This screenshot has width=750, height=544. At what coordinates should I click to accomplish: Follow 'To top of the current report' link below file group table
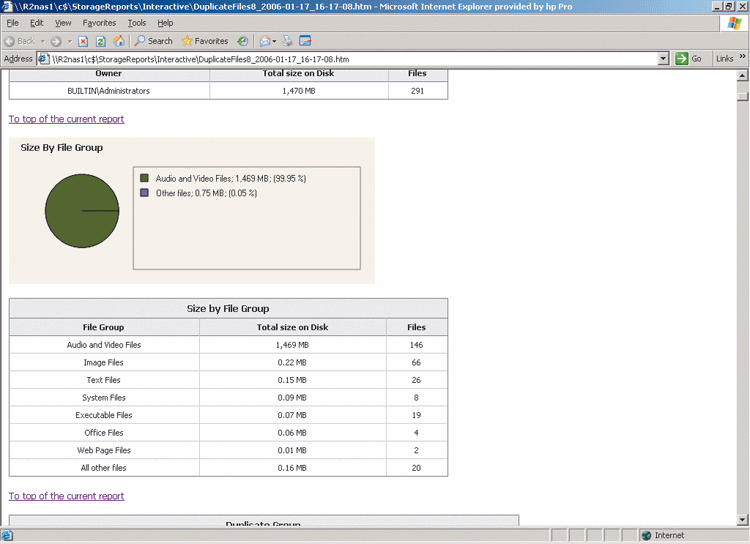pyautogui.click(x=66, y=496)
